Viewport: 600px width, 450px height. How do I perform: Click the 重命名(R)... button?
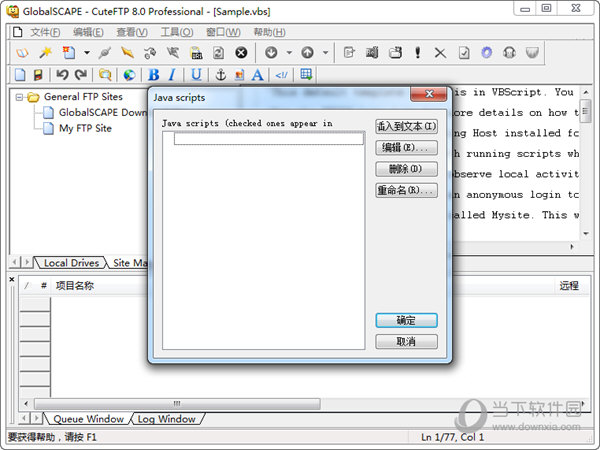(x=406, y=190)
